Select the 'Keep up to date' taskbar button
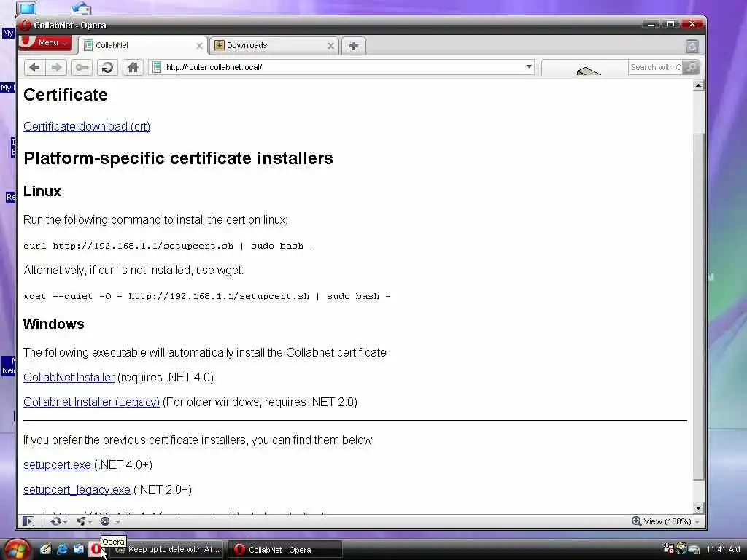 (x=168, y=550)
